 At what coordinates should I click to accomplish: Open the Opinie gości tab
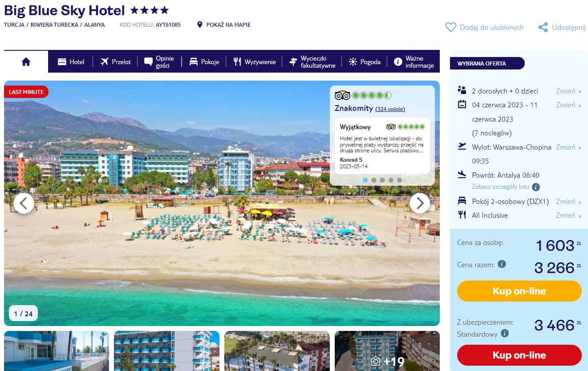click(159, 62)
